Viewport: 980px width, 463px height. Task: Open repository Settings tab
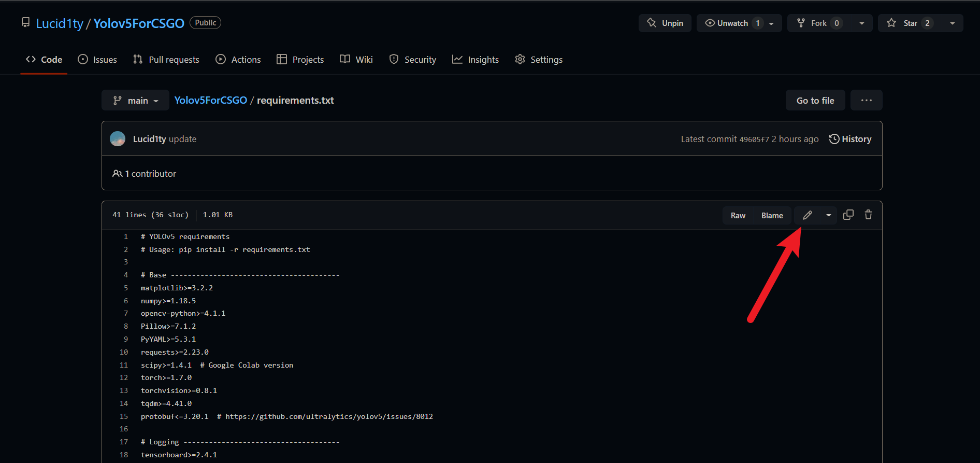click(x=539, y=60)
